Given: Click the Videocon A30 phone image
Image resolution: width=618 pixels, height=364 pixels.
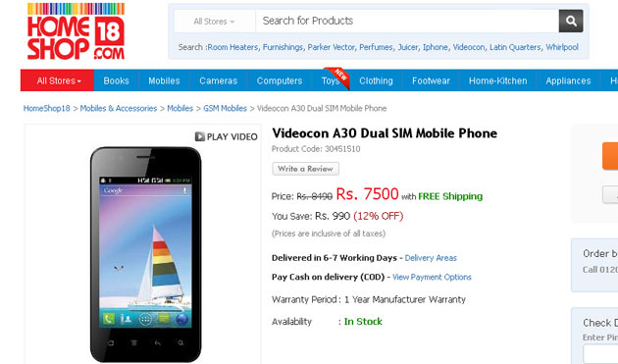Looking at the screenshot, I should tap(145, 253).
